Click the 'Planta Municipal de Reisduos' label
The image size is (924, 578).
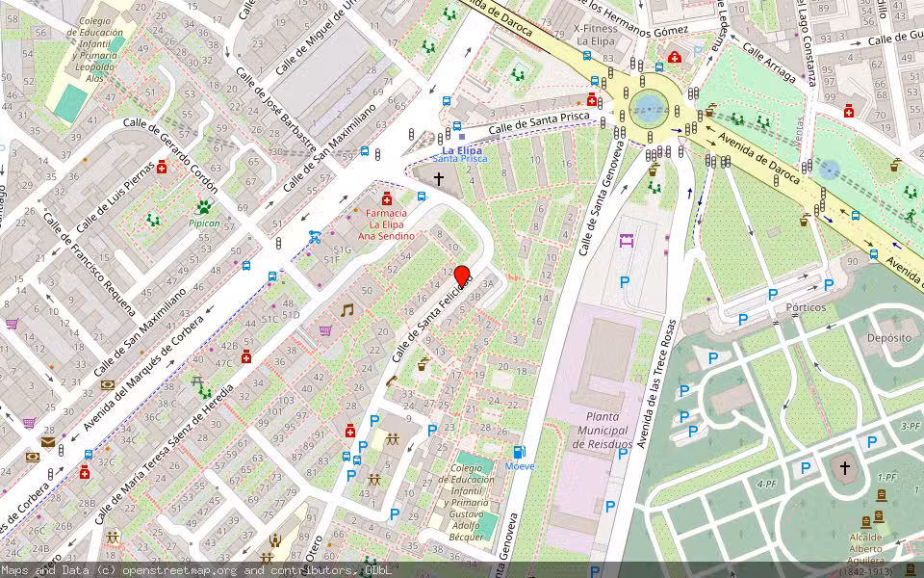603,430
